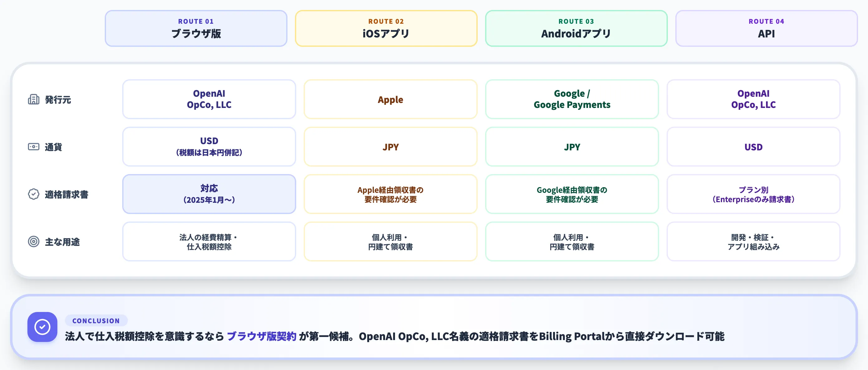Click the Google / Google Payments cell
This screenshot has width=868, height=370.
tap(572, 99)
